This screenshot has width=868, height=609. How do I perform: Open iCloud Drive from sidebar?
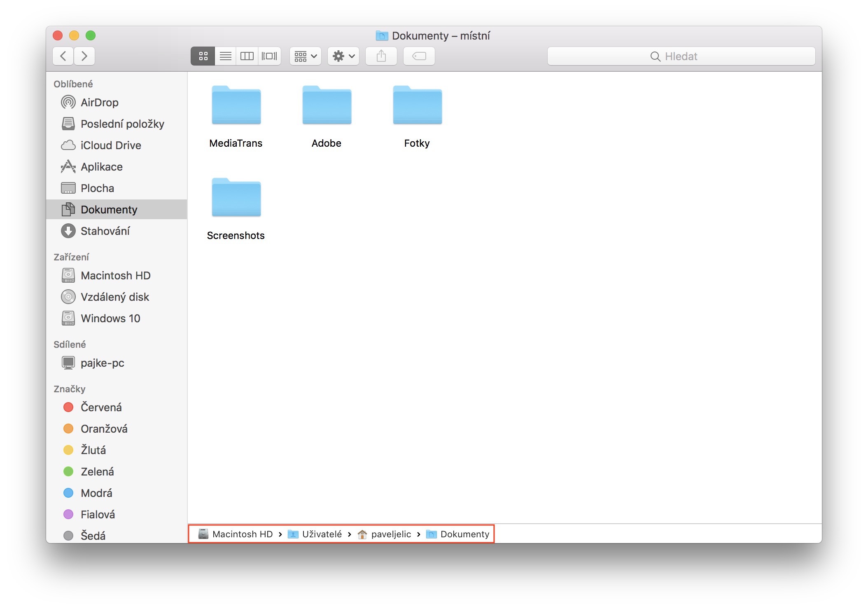(110, 145)
